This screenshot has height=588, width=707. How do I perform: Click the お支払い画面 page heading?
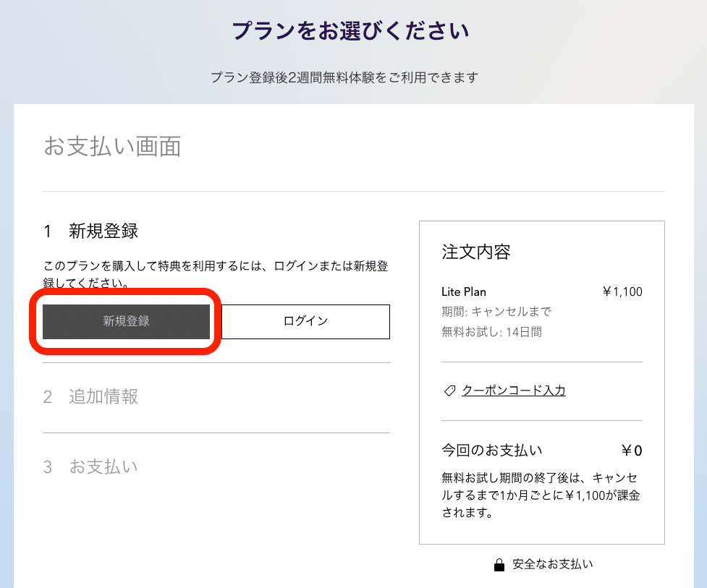tap(112, 146)
